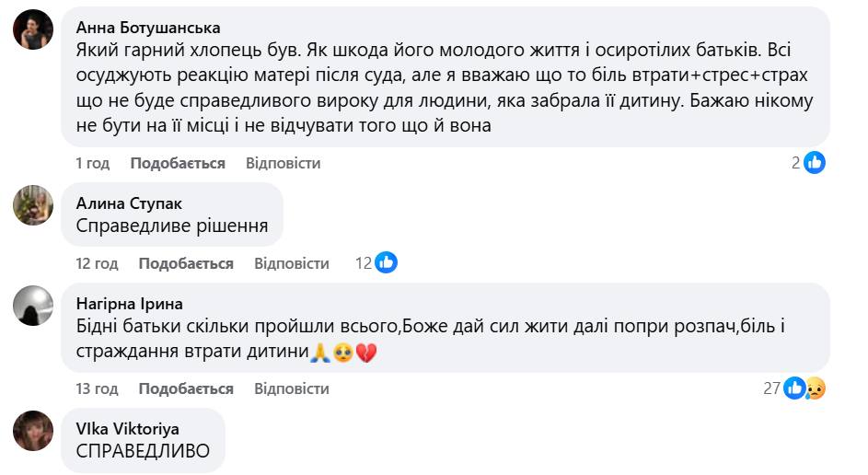The height and width of the screenshot is (475, 868).
Task: Click the '1 год' comment timestamp
Action: coord(92,163)
